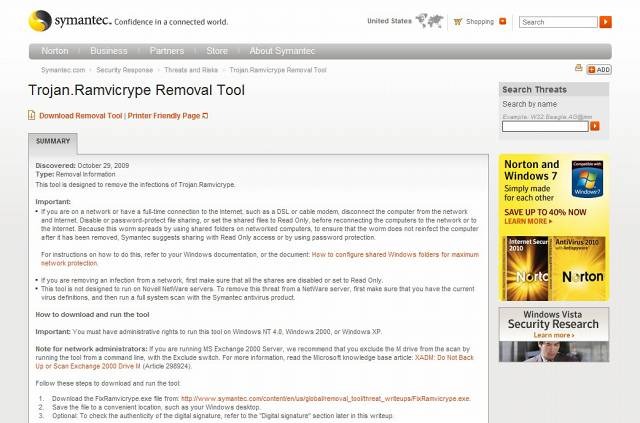Click the Search Threats panel heading
Viewport: 640px width, 423px height.
(x=534, y=90)
